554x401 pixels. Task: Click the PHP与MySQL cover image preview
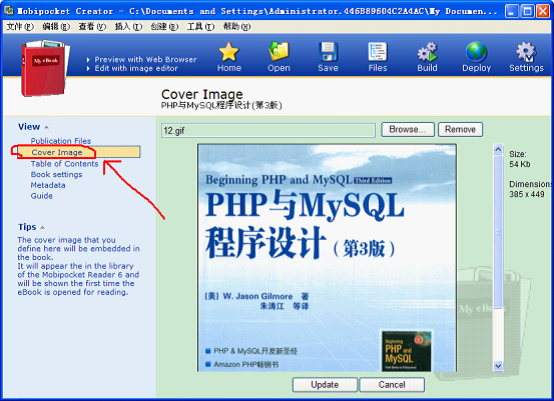click(327, 258)
